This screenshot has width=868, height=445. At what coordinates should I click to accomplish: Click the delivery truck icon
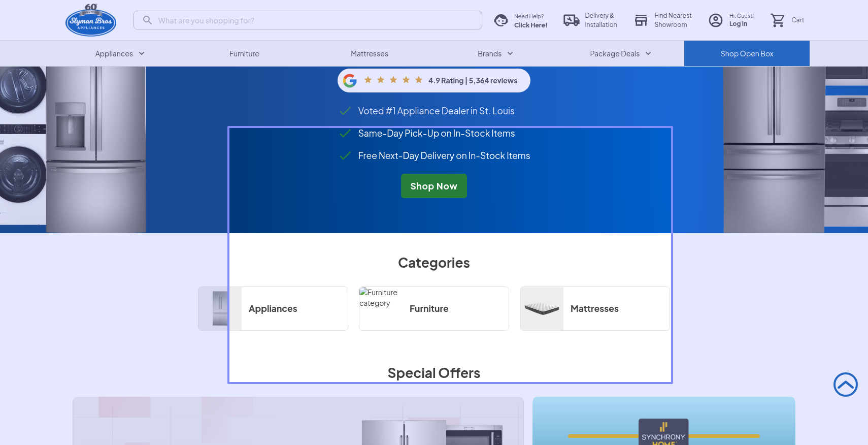(571, 20)
